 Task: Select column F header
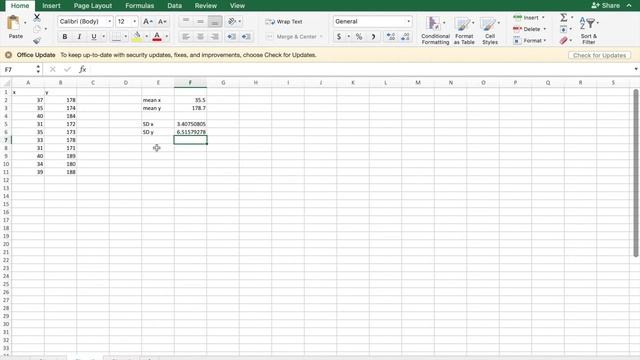click(190, 83)
